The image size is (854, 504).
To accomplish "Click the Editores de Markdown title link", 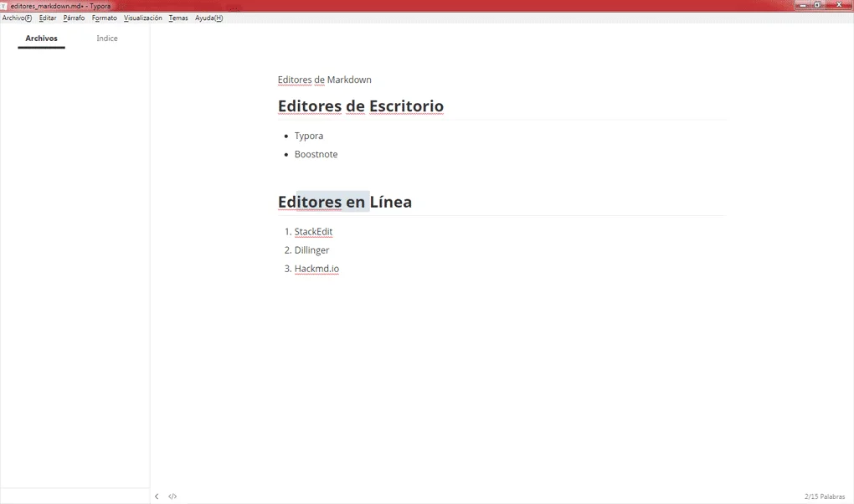I will pos(324,80).
